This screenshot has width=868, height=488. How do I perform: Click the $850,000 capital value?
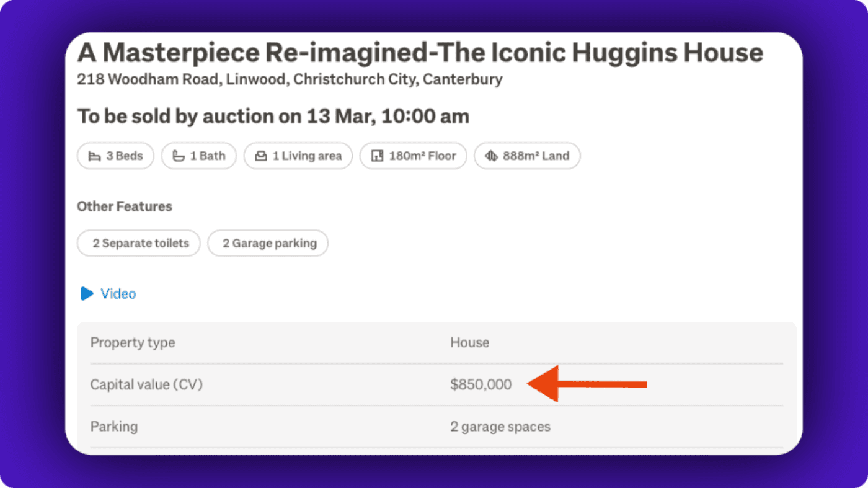(x=481, y=384)
